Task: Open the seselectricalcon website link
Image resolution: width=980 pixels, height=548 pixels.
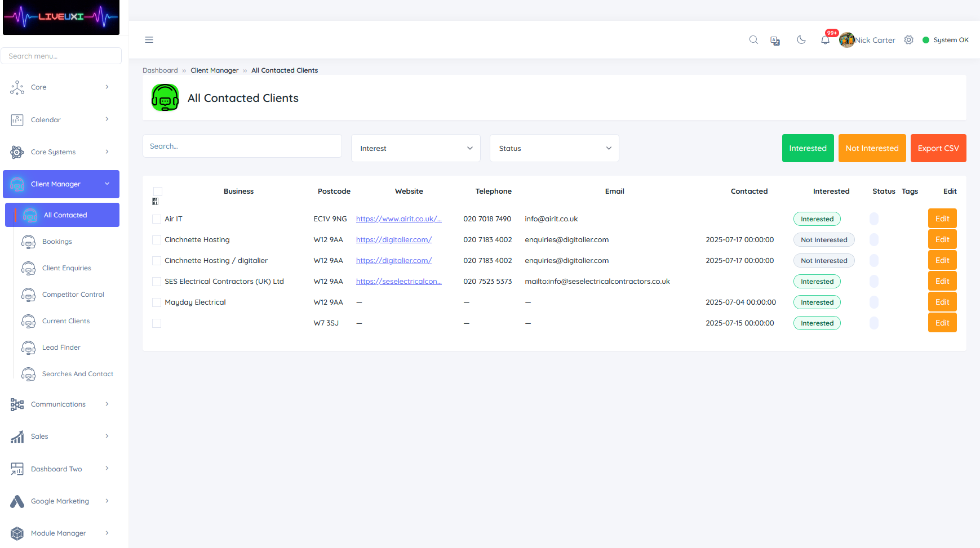Action: coord(398,282)
